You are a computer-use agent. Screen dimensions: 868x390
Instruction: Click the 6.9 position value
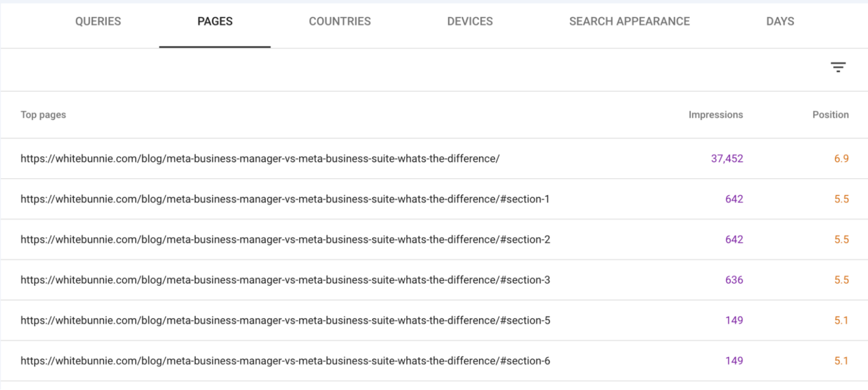click(x=841, y=159)
